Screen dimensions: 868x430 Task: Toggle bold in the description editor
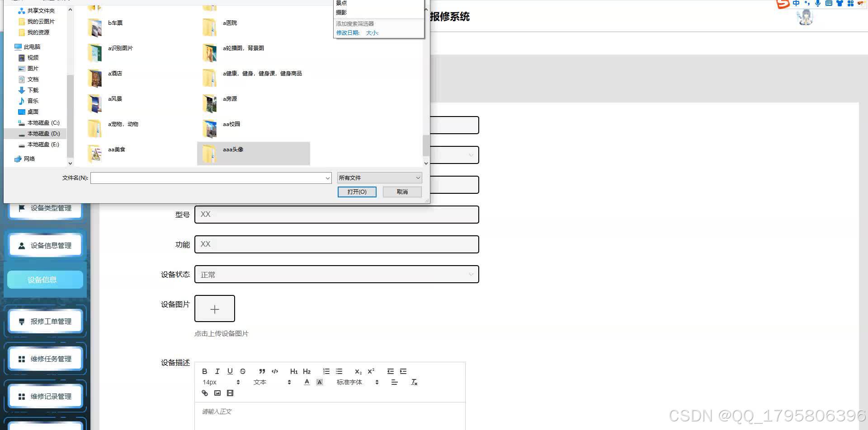204,371
